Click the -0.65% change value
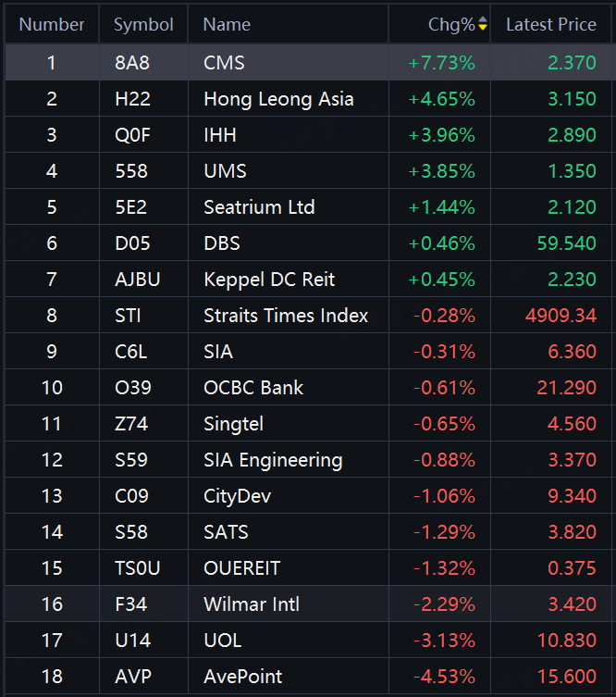616x697 pixels. click(445, 424)
